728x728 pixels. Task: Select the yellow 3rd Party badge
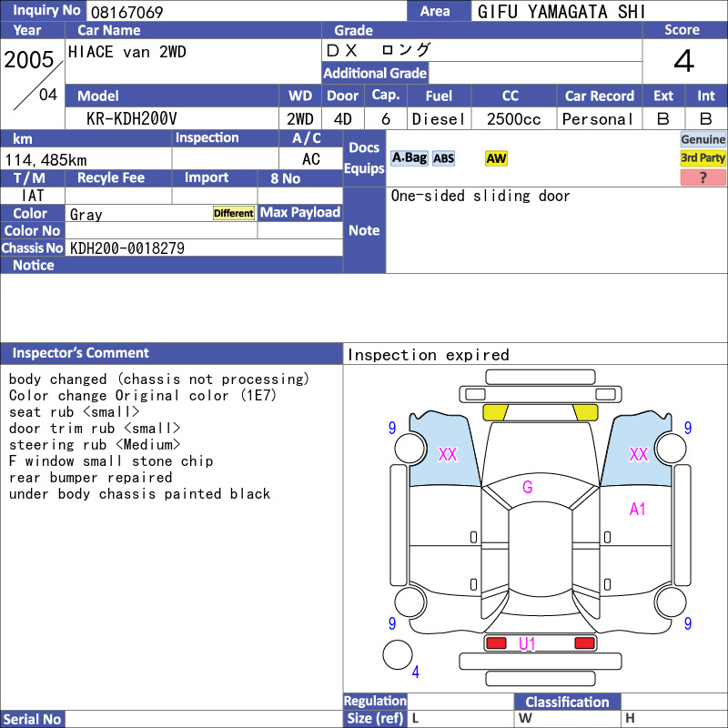[703, 157]
